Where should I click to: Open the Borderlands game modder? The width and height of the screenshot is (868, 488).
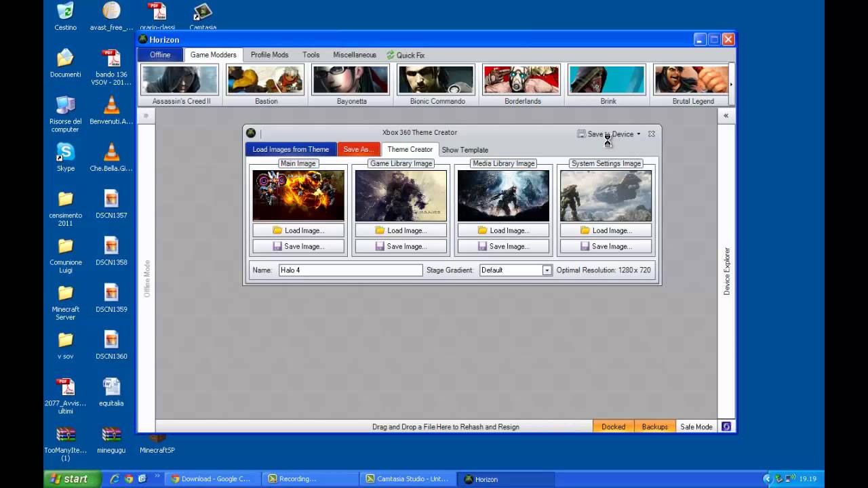[x=522, y=85]
